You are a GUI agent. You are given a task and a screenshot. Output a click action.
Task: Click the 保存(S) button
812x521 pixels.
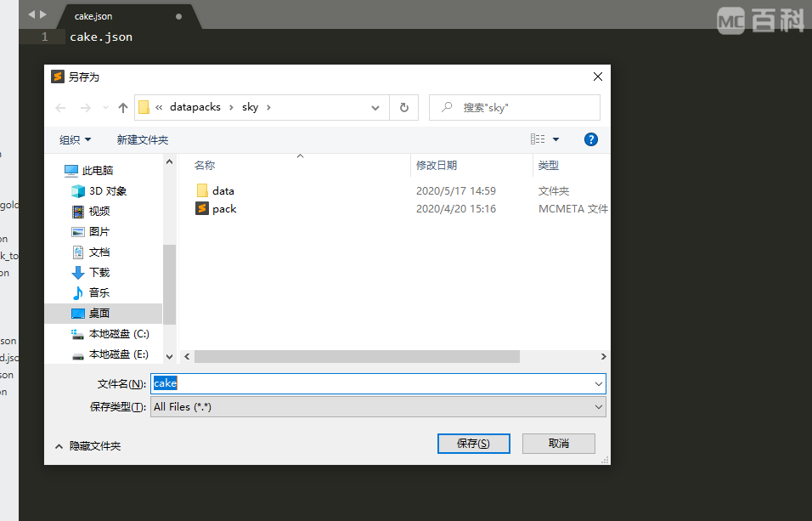[473, 444]
